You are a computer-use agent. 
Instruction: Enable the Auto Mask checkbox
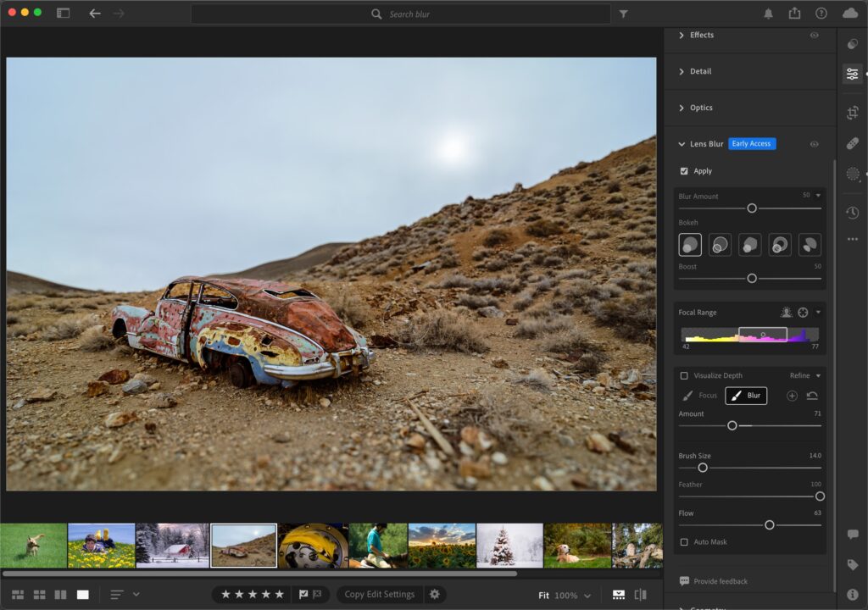pos(684,542)
